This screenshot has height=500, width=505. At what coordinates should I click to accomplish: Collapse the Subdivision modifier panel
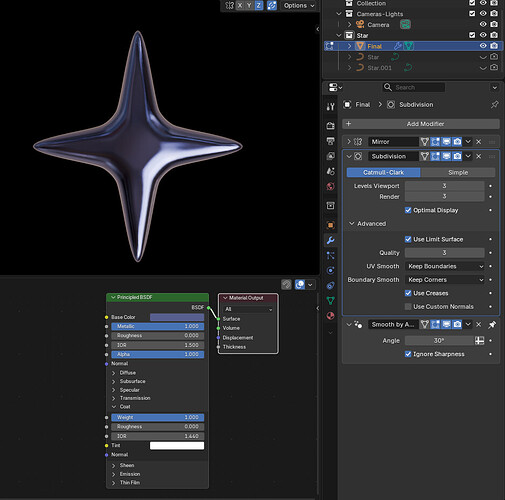coord(349,156)
